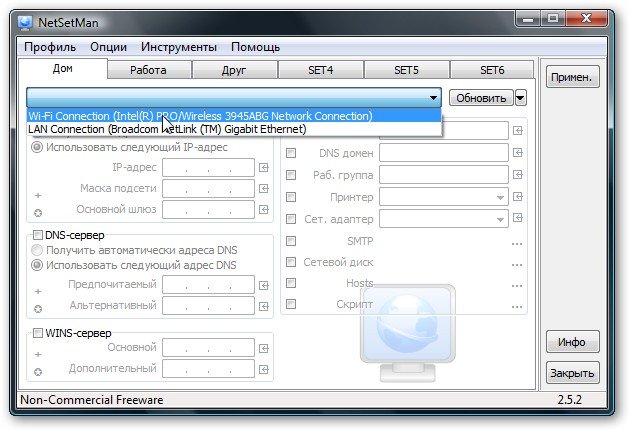Click the Инфо button
Image resolution: width=629 pixels, height=430 pixels.
[572, 342]
